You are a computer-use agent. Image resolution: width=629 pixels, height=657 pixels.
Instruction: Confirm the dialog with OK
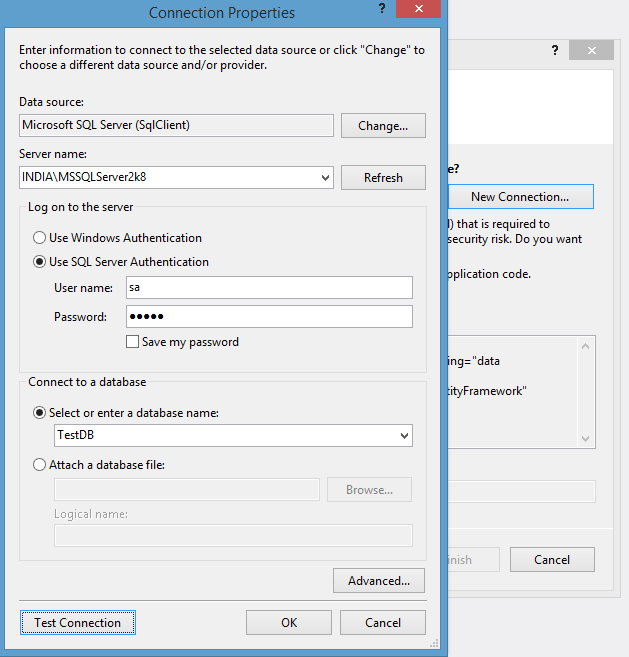tap(289, 623)
